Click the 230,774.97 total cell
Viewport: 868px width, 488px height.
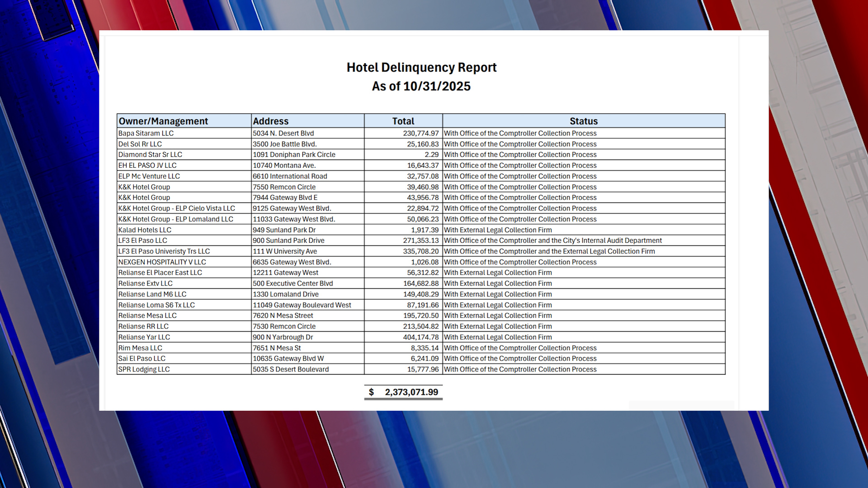click(x=420, y=133)
